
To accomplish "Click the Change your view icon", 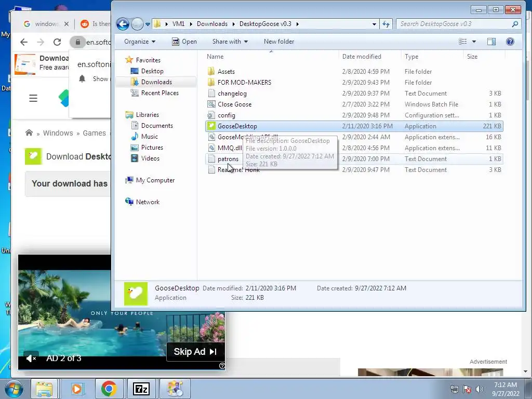I will click(463, 42).
